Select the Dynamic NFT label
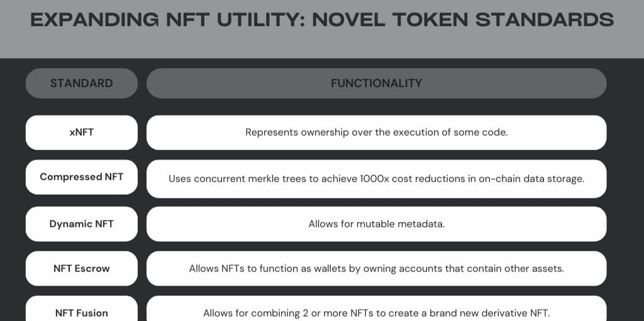644x321 pixels. pos(82,224)
